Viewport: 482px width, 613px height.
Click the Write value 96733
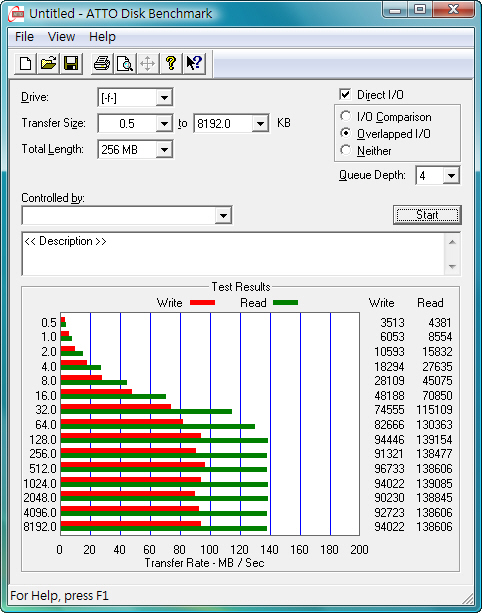[389, 468]
